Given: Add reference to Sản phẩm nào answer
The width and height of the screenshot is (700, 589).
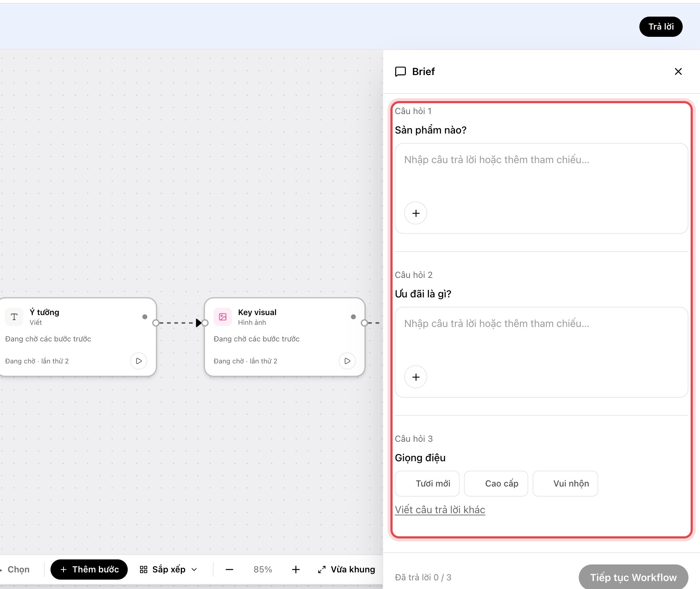Looking at the screenshot, I should click(416, 213).
